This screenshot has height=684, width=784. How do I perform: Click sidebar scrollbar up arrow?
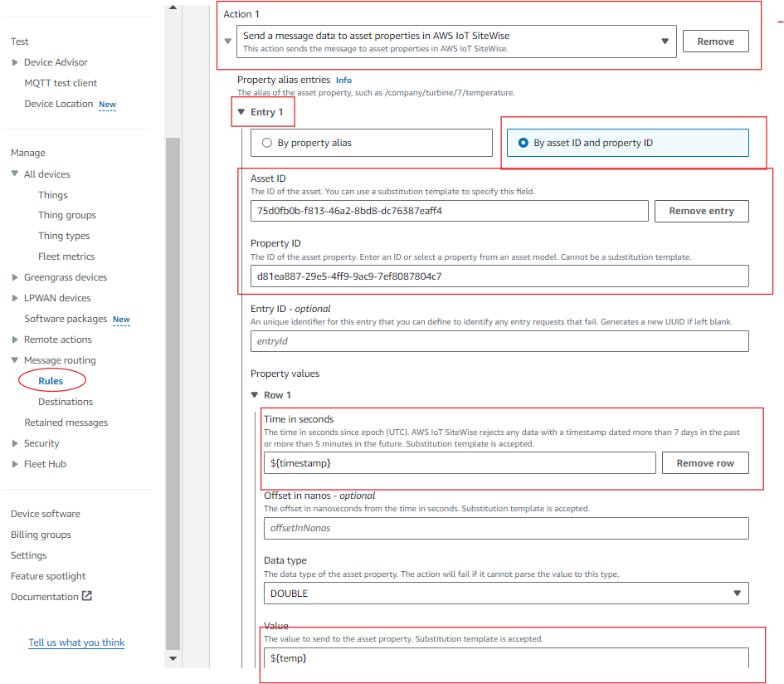point(173,7)
